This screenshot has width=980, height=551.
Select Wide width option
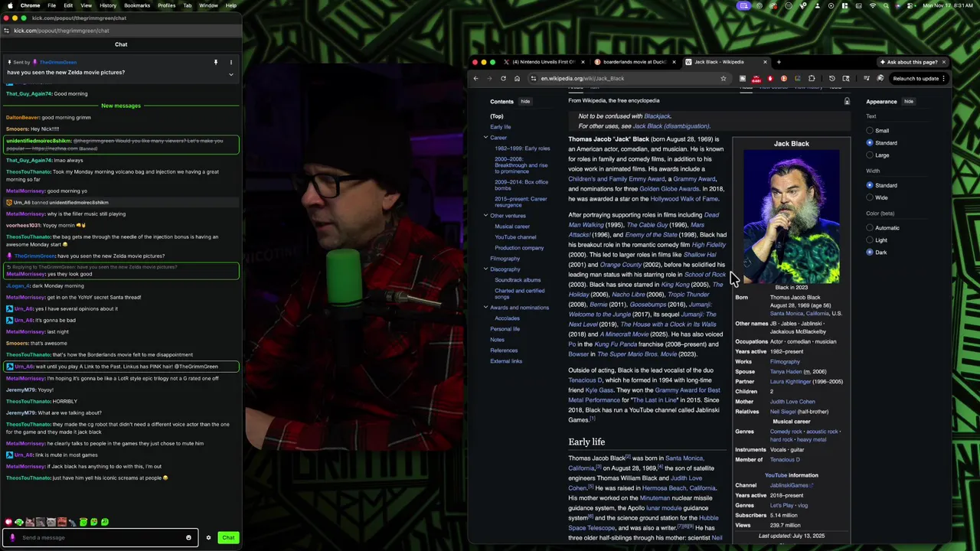click(870, 197)
